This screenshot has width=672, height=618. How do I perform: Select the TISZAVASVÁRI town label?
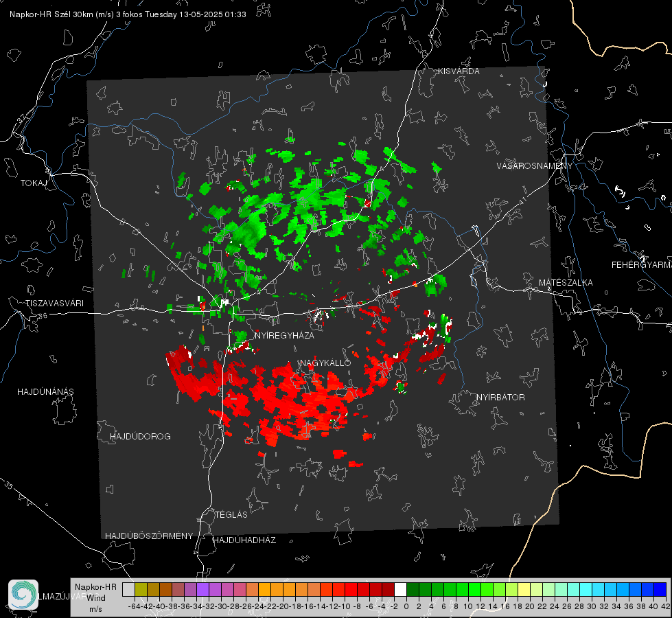54,304
